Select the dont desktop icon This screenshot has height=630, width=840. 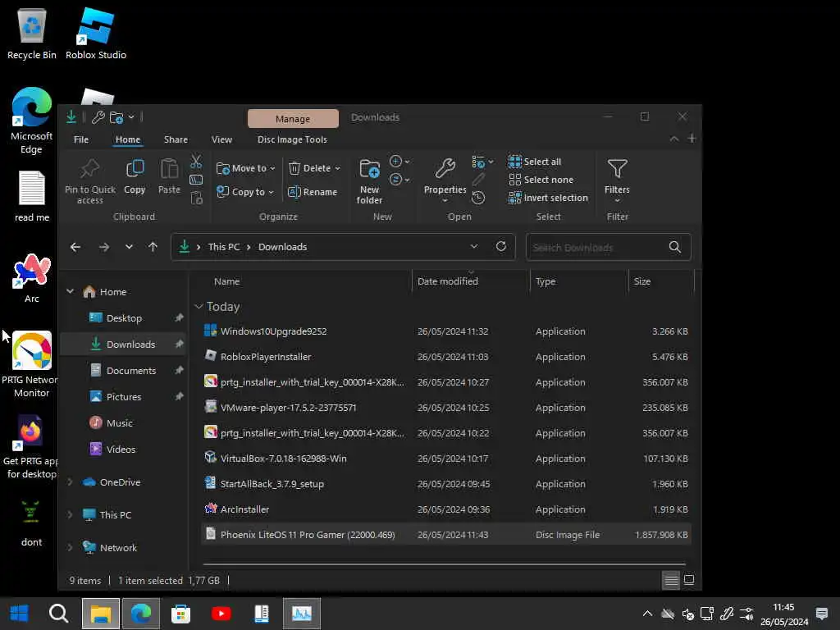click(31, 523)
